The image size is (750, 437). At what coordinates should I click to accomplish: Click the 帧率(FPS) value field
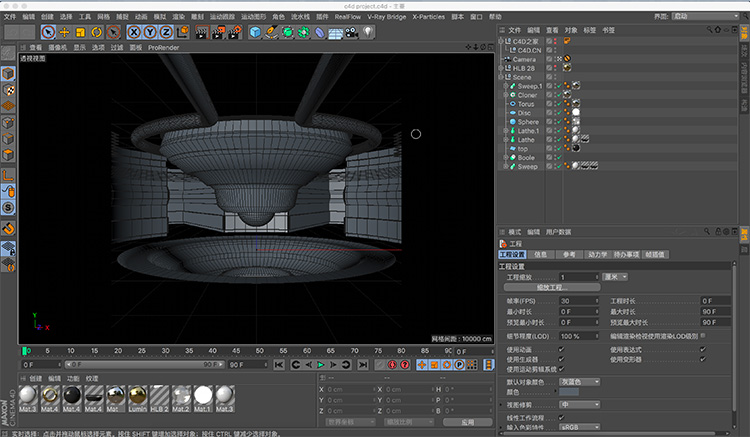(579, 301)
